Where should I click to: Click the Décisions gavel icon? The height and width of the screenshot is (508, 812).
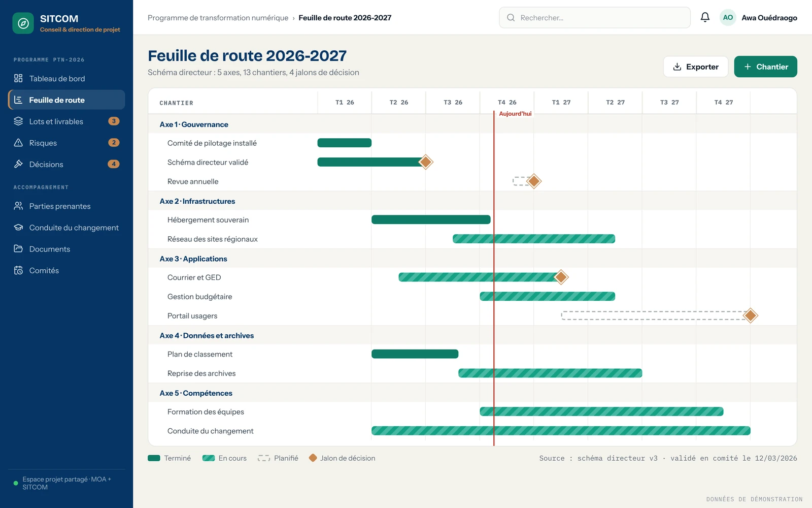click(x=18, y=164)
